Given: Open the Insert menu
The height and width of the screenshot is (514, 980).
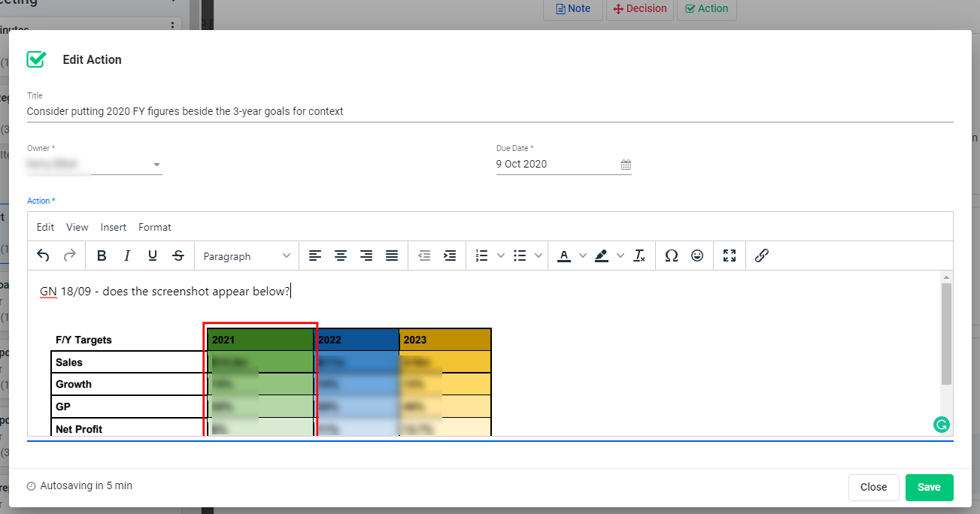Looking at the screenshot, I should [114, 227].
